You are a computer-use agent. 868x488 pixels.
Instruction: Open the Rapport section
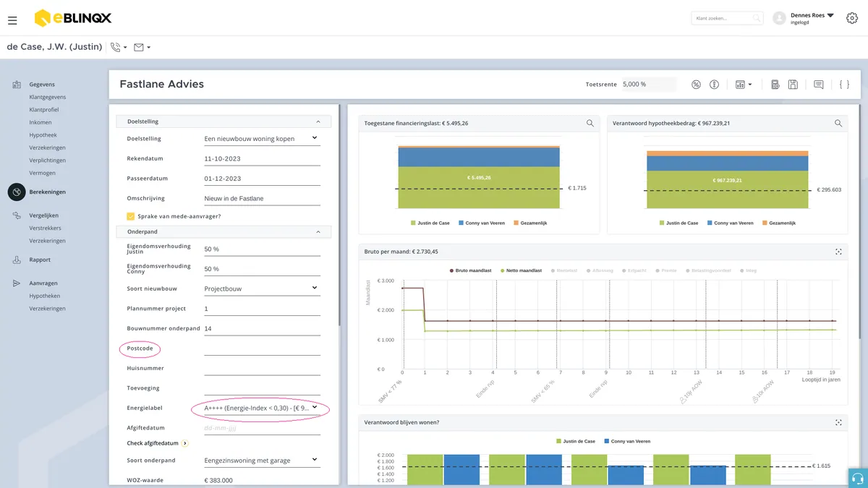point(40,260)
